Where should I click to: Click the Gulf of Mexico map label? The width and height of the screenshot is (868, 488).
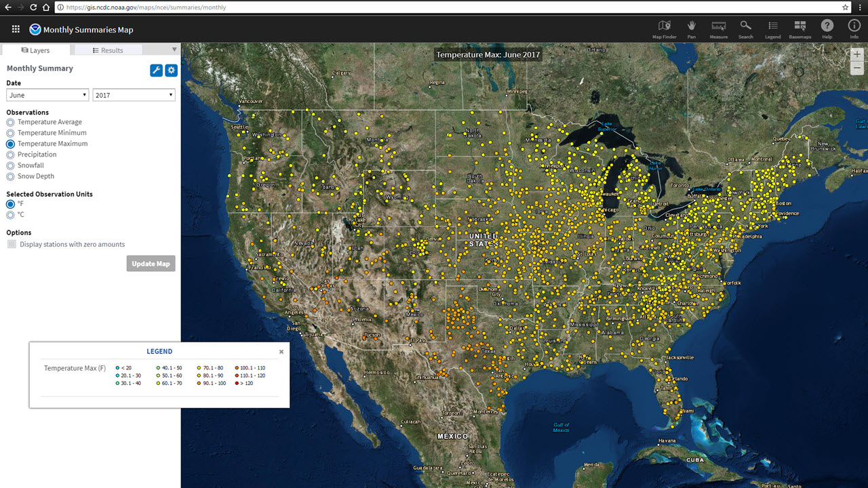(x=561, y=428)
